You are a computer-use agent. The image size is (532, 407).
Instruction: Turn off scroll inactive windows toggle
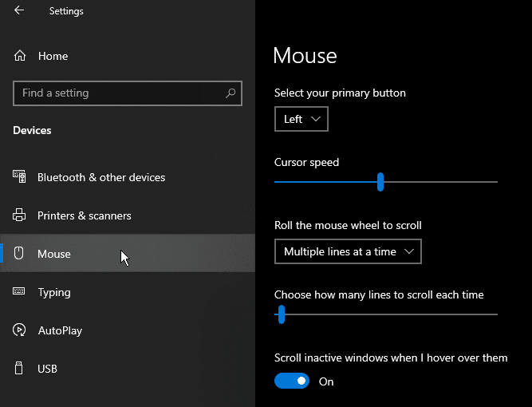pyautogui.click(x=292, y=381)
